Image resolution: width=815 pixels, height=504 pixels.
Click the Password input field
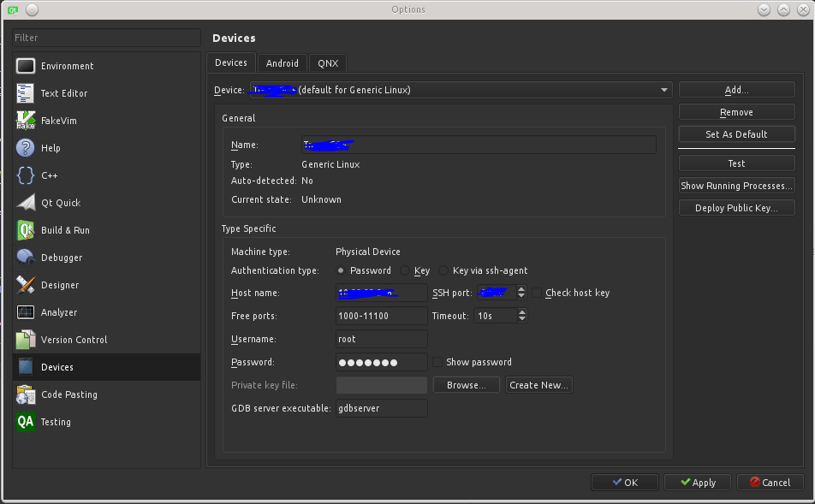(x=382, y=362)
